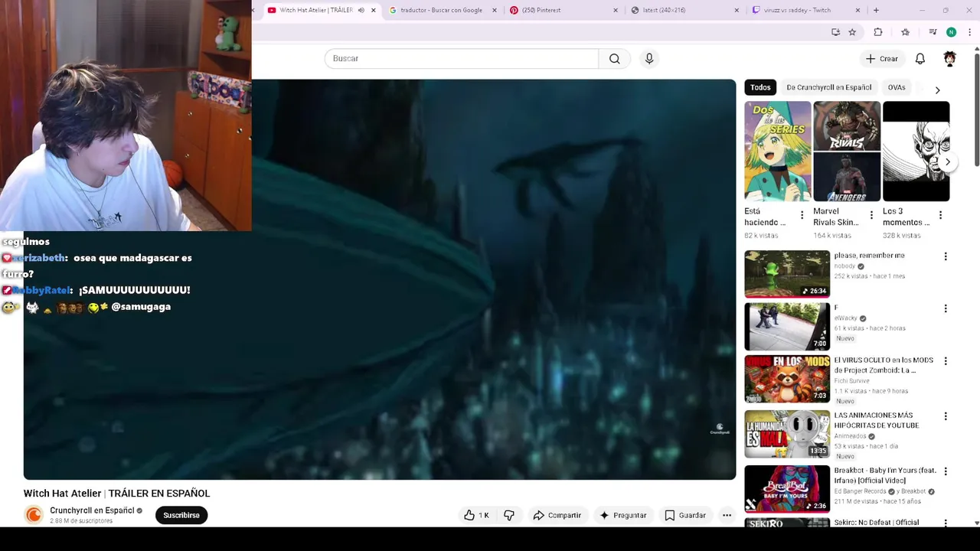Open options for Marvel Rivals Skin short
The width and height of the screenshot is (980, 551).
871,215
